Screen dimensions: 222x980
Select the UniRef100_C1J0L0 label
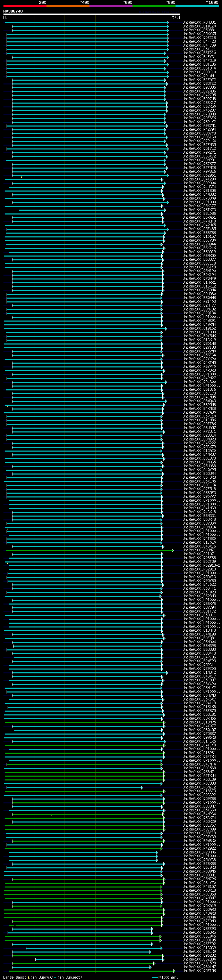(199, 543)
